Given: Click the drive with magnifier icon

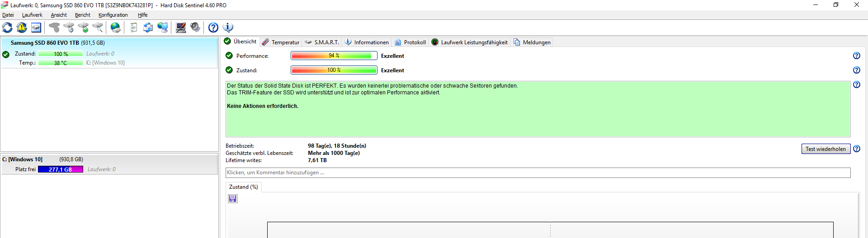Looking at the screenshot, I should click(98, 28).
